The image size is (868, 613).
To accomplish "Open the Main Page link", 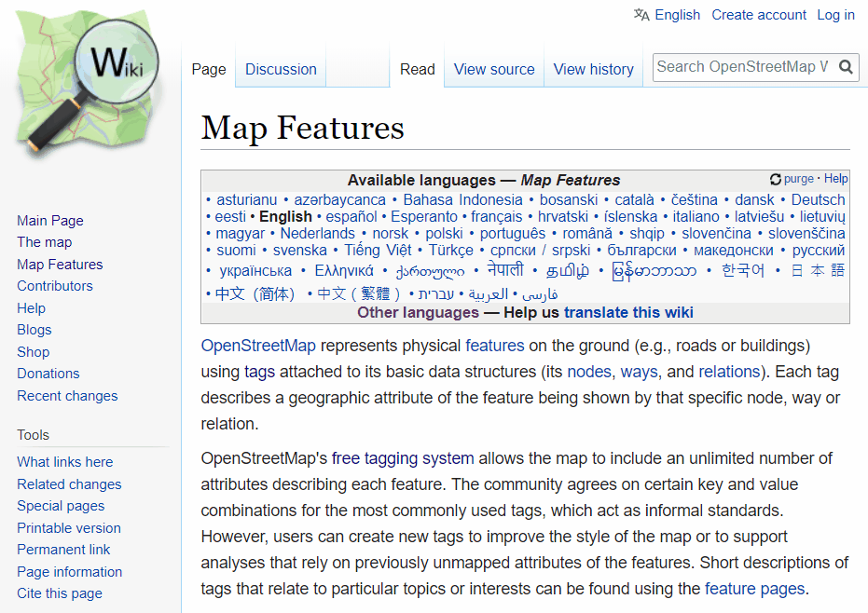I will click(x=49, y=220).
